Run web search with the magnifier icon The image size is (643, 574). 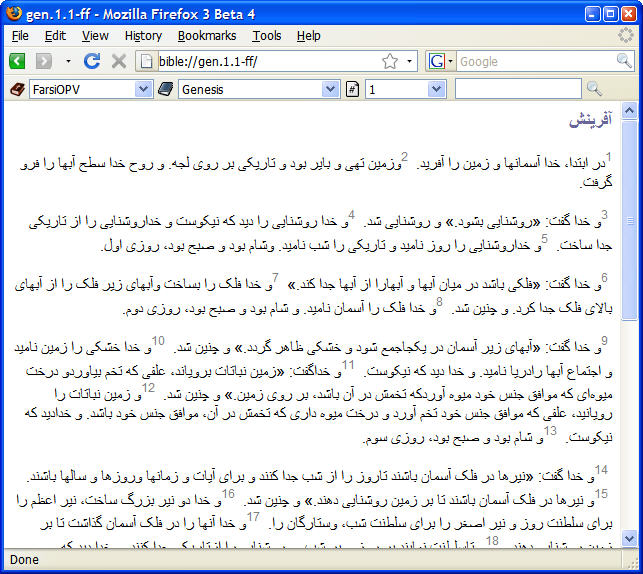(625, 61)
